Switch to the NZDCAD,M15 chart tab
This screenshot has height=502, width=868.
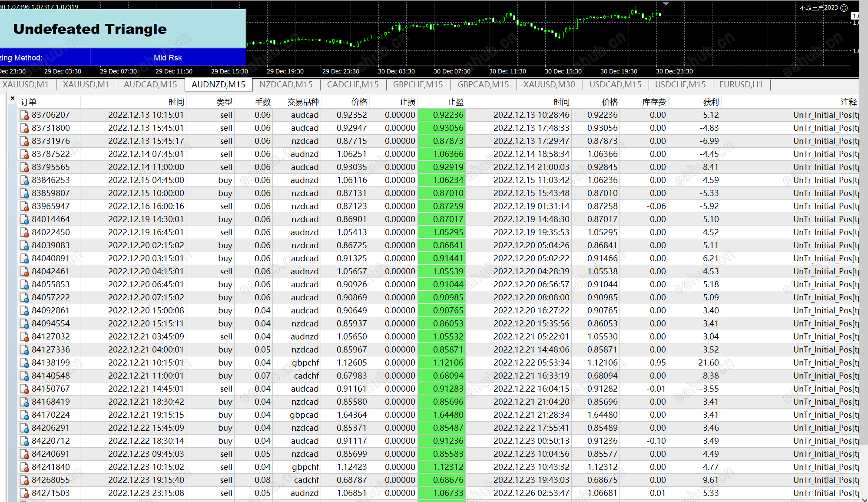tap(285, 85)
